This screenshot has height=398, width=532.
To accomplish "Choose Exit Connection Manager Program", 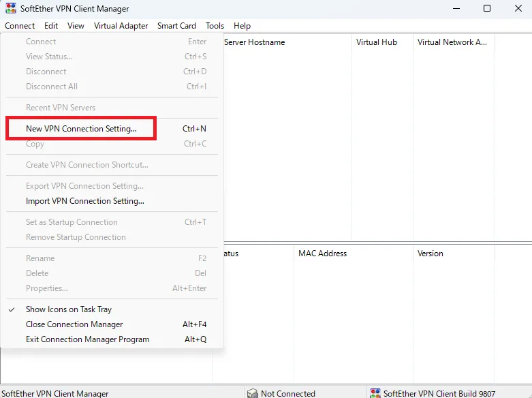I will coord(112,339).
